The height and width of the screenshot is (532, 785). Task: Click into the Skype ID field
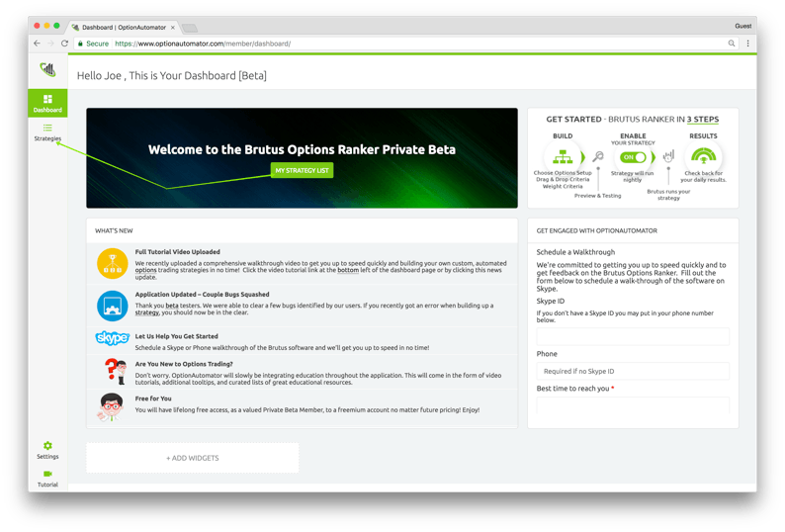click(633, 336)
